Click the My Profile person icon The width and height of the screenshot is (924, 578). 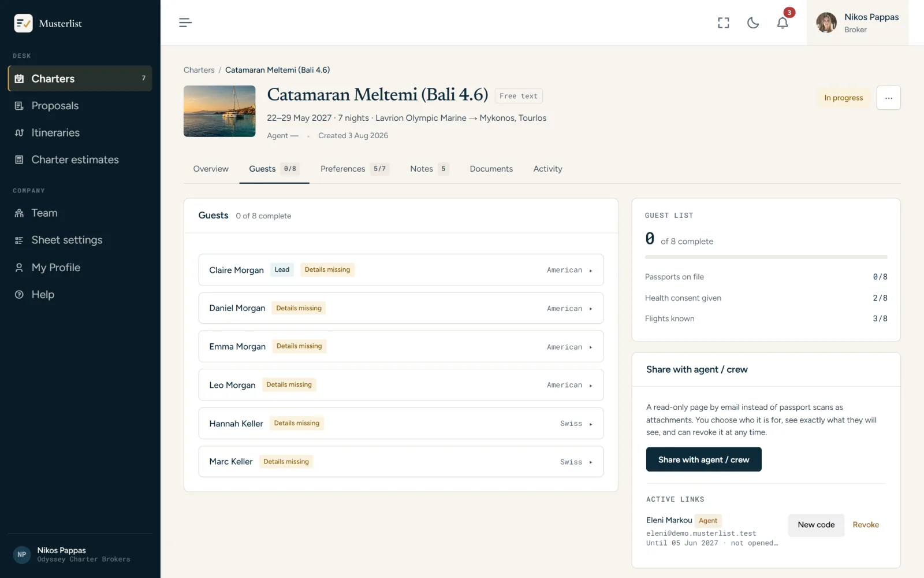coord(19,268)
